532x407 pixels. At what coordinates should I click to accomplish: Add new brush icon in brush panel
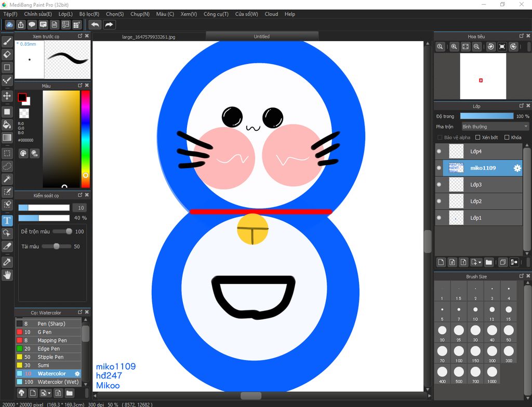tap(33, 393)
